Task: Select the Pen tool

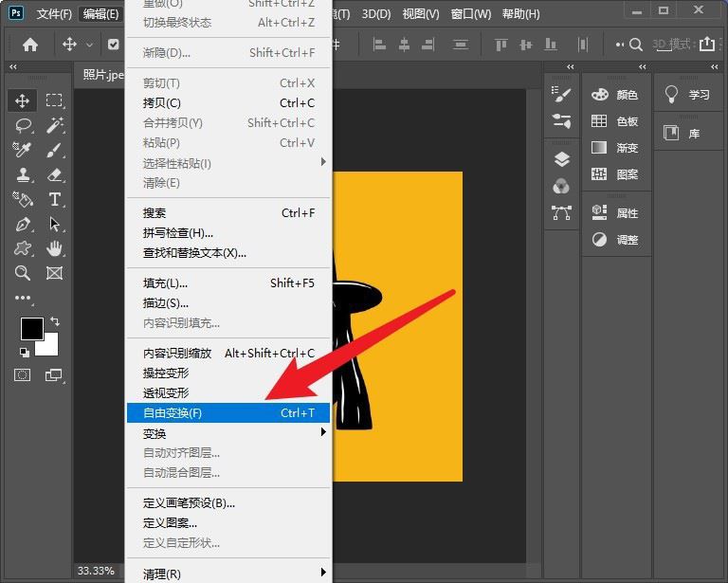Action: coord(23,225)
